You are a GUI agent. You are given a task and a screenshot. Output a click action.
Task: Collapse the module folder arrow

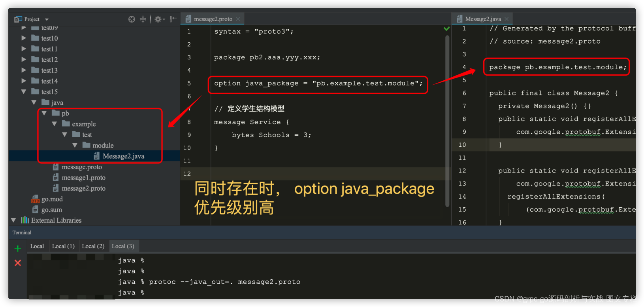pos(75,145)
